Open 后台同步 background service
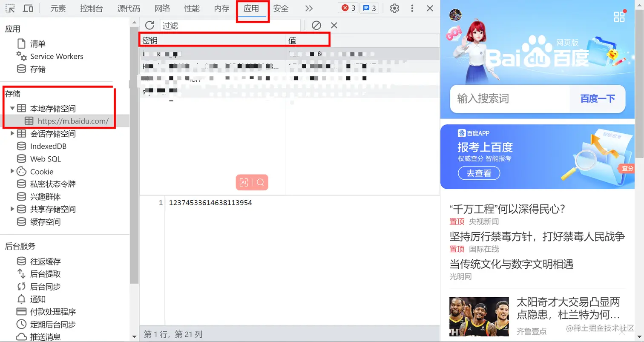 [46, 287]
